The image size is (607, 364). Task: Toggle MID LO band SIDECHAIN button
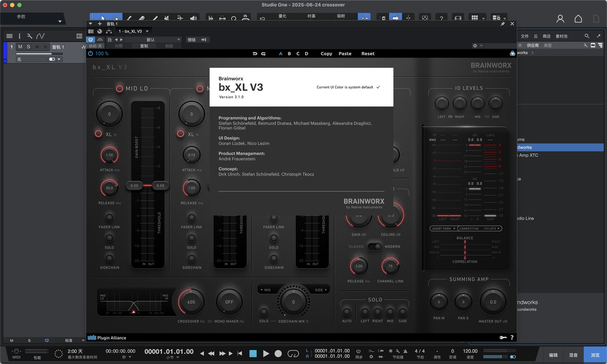point(109,258)
